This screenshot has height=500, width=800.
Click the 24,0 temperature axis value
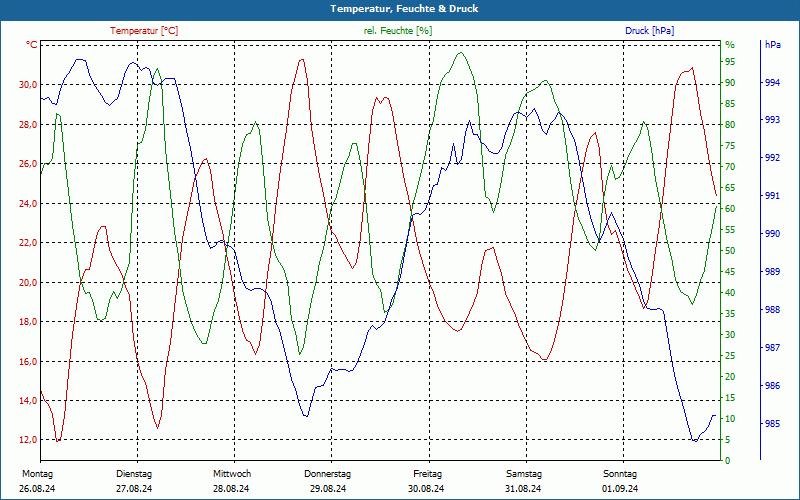(x=28, y=204)
